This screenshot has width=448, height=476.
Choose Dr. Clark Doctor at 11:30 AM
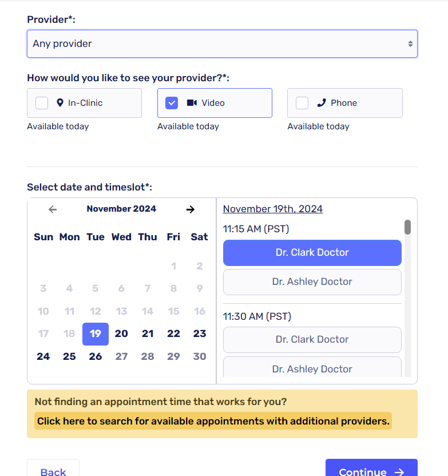[312, 339]
